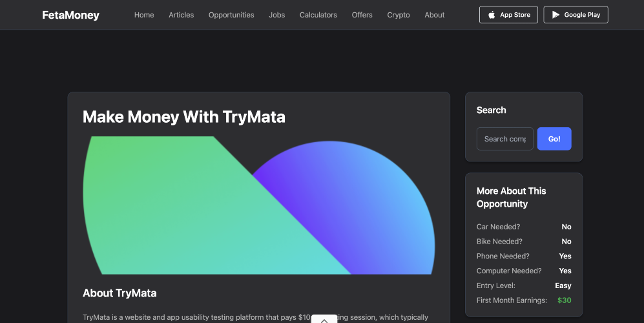This screenshot has height=323, width=644.
Task: Click the $30 first month earnings value
Action: (x=565, y=300)
